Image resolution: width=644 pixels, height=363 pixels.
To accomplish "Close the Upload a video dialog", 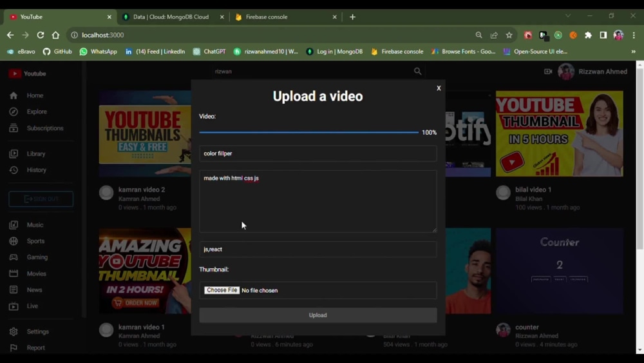I will 439,88.
